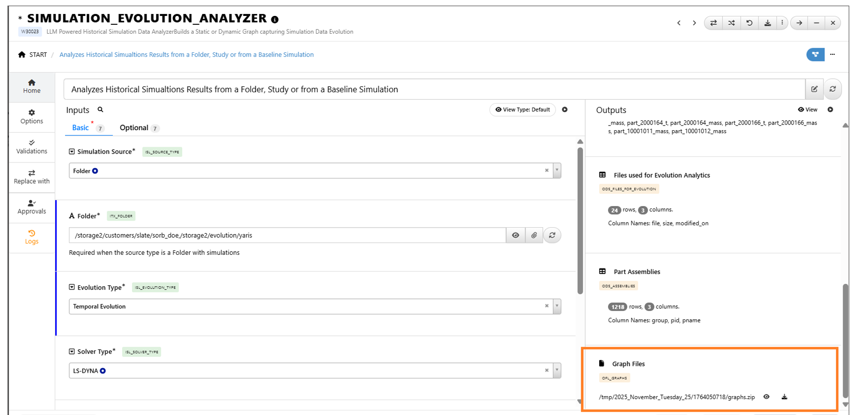
Task: Expand the Evolution Type dropdown
Action: [x=557, y=306]
